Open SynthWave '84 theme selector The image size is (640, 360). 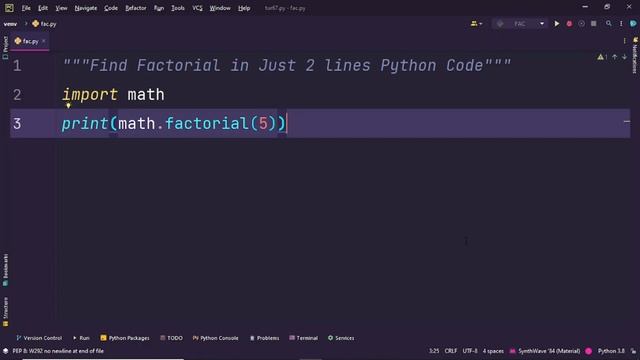[x=544, y=351]
